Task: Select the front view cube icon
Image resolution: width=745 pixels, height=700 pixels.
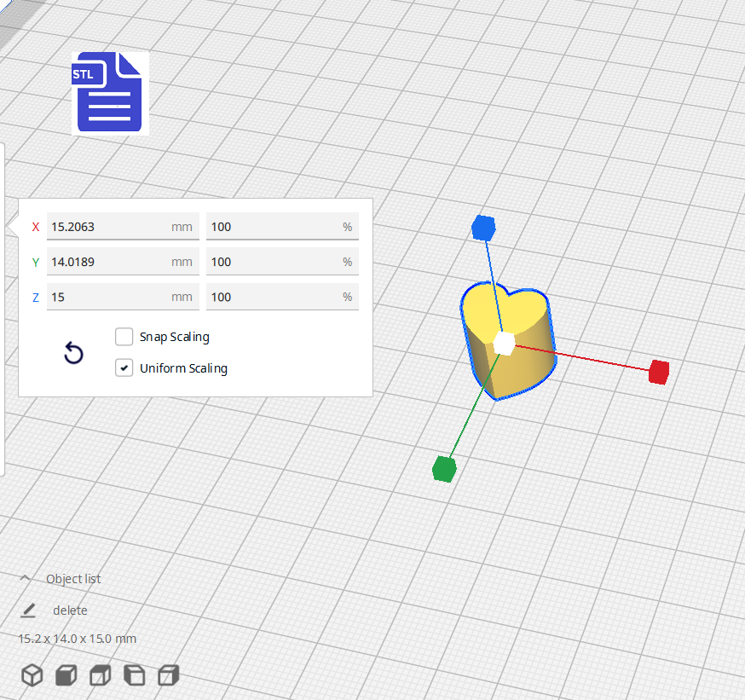Action: tap(66, 676)
